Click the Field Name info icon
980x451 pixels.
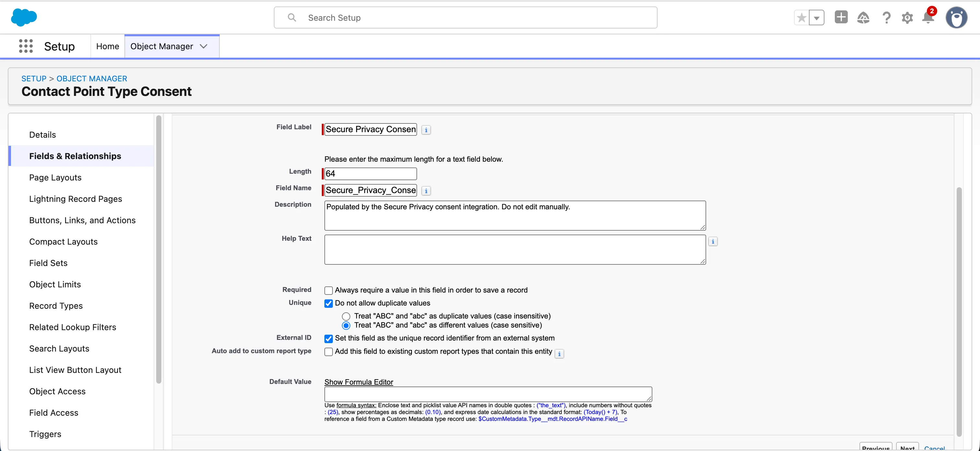click(426, 191)
